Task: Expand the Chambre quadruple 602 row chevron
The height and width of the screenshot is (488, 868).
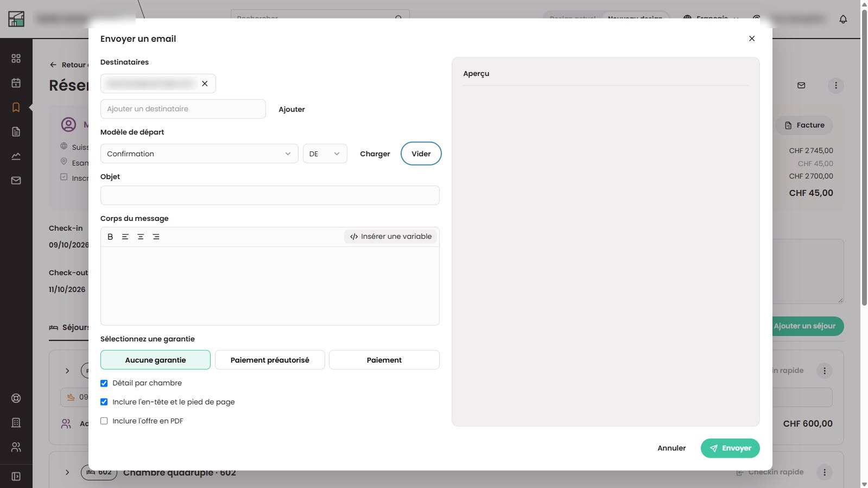Action: click(67, 472)
